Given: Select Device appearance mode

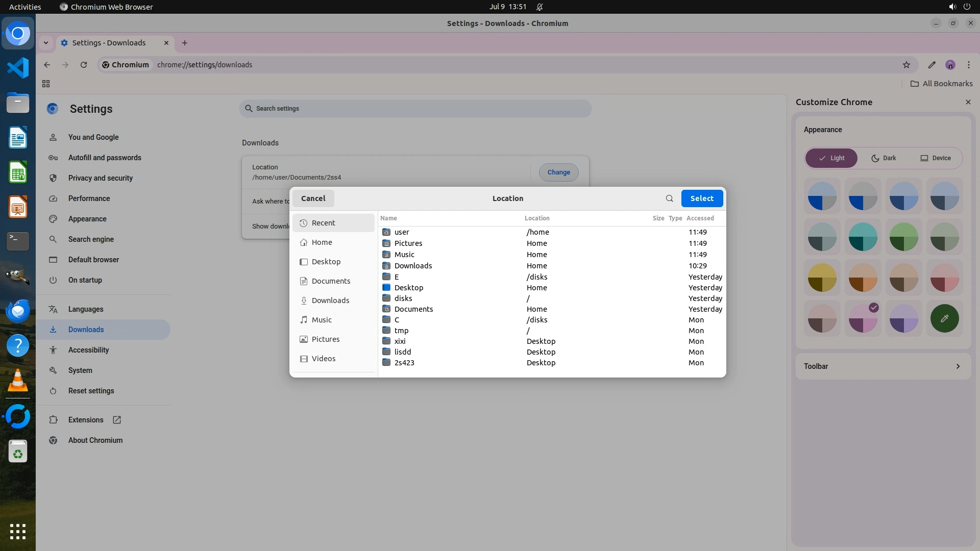Looking at the screenshot, I should (935, 158).
